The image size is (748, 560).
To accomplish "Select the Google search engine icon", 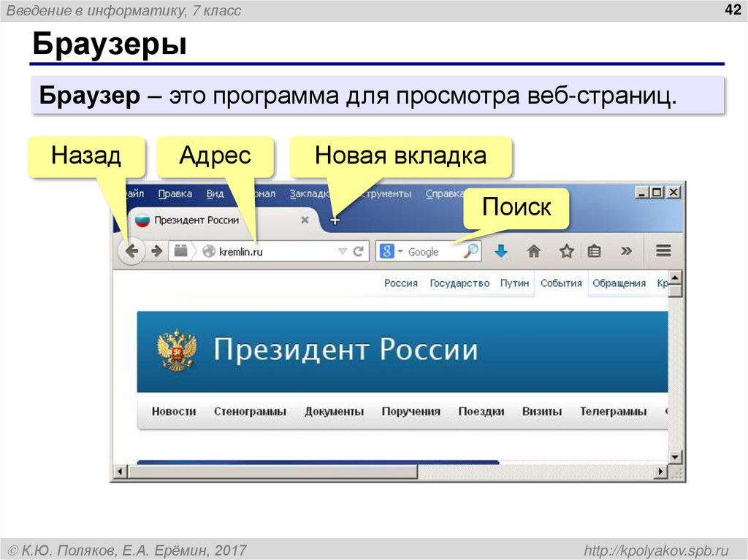I will coord(386,250).
